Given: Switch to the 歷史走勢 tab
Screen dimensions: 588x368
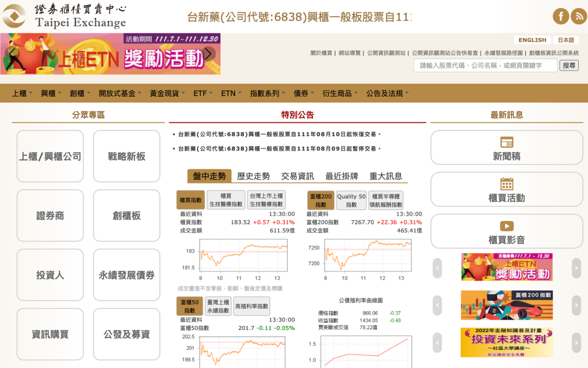Looking at the screenshot, I should click(x=253, y=176).
